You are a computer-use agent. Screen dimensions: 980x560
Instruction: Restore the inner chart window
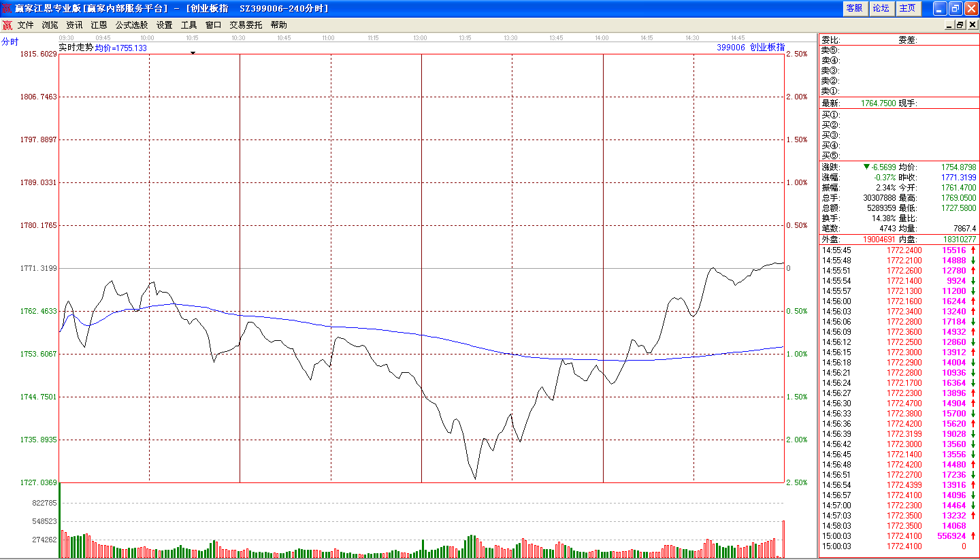tap(960, 25)
